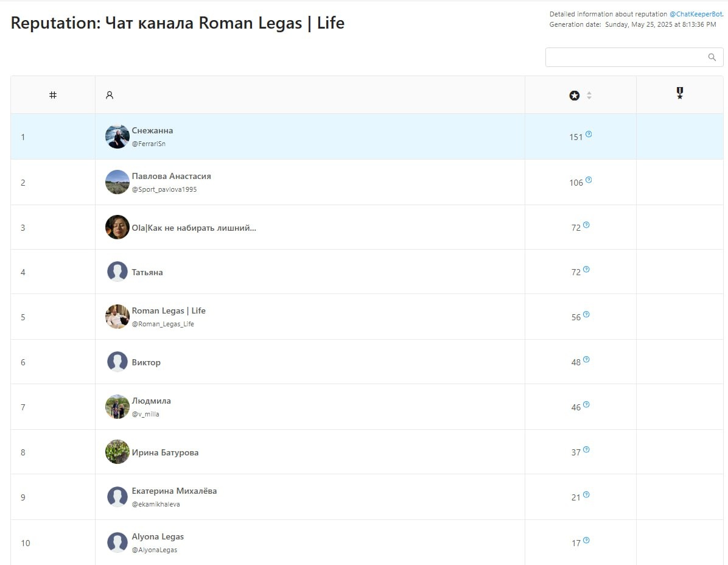Screen dimensions: 728x565
Task: Click reputation score 56
Action: 576,318
